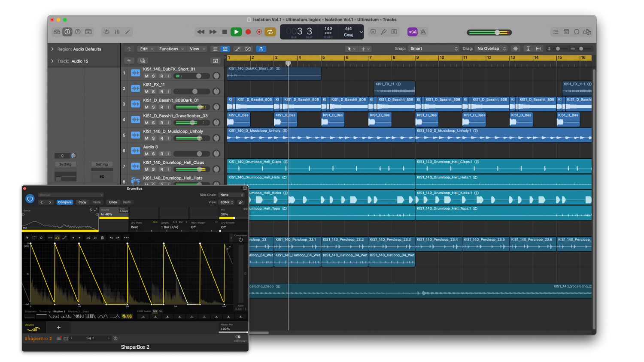Click the Cycle loop button in transport
The image size is (644, 362).
[x=270, y=32]
